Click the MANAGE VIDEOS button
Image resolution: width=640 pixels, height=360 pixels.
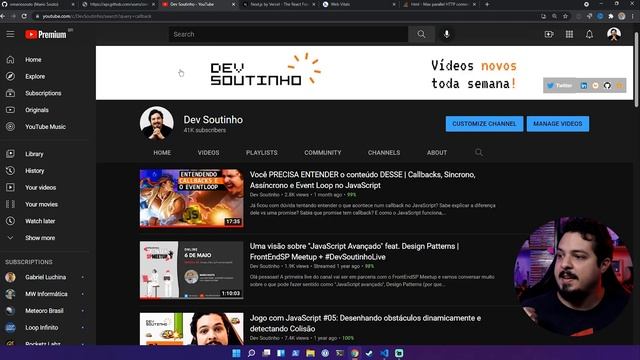click(x=558, y=124)
